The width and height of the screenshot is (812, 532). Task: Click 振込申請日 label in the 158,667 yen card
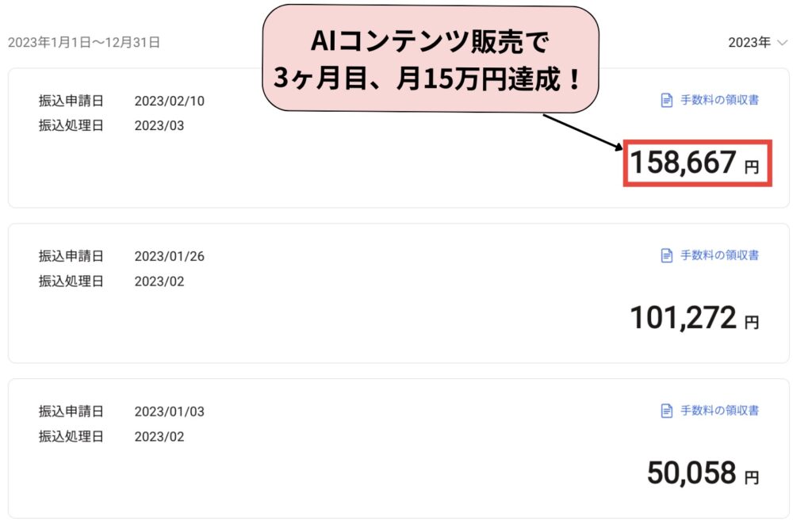click(71, 101)
